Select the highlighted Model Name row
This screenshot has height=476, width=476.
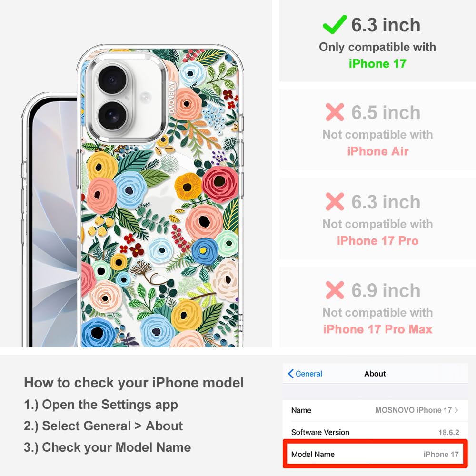[x=375, y=454]
